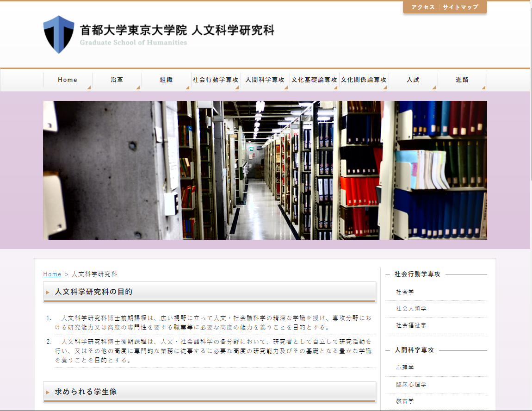Click the 人文科学研究科 breadcrumb text
The height and width of the screenshot is (411, 532).
point(94,274)
